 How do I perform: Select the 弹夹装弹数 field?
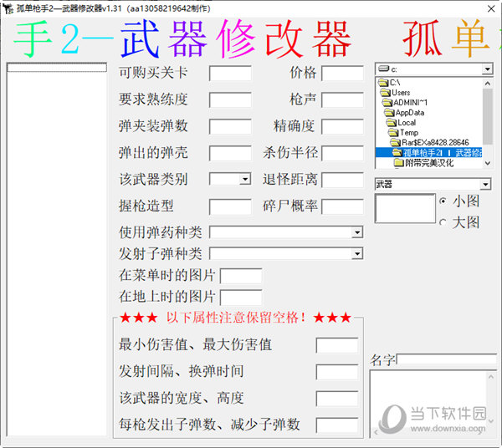[230, 126]
